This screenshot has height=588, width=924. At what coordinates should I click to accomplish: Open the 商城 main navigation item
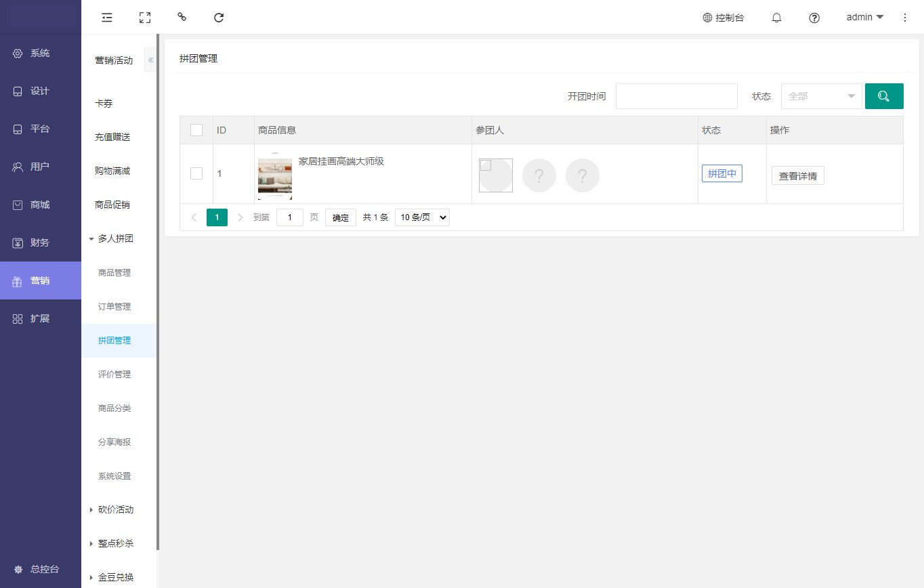tap(40, 205)
